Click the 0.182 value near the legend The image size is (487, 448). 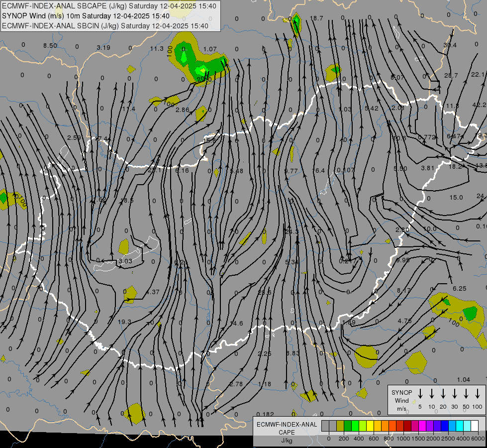tap(265, 414)
